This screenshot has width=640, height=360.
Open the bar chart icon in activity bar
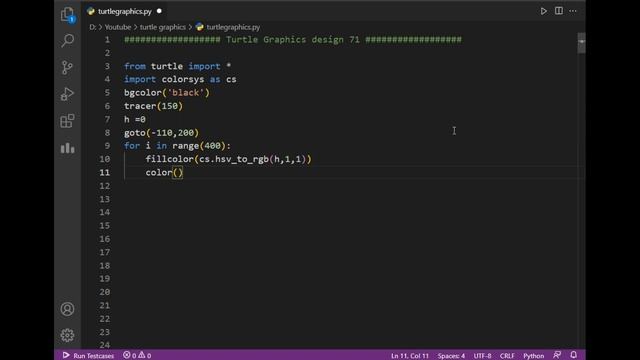(x=67, y=148)
